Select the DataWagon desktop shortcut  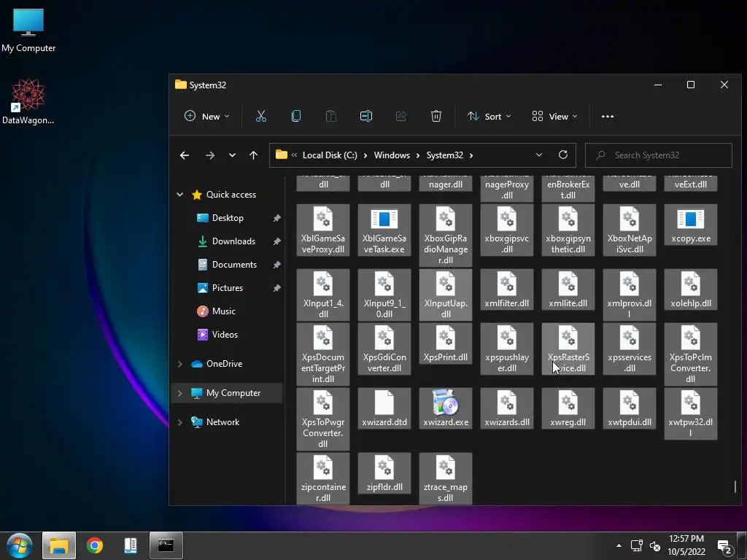coord(28,102)
